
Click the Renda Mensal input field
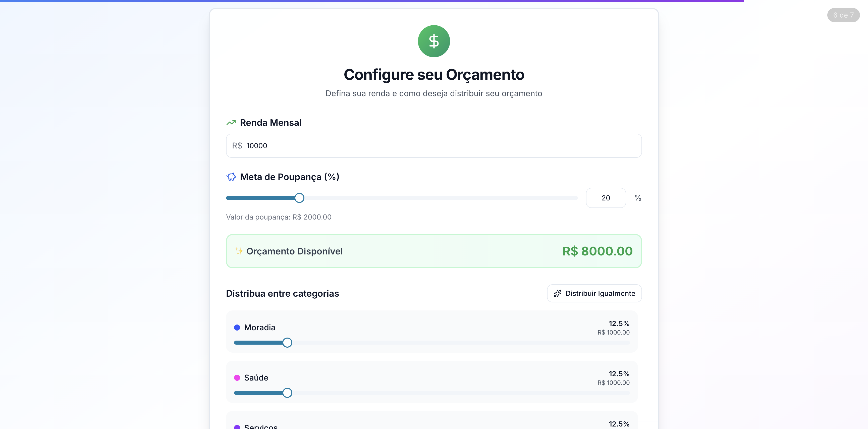click(434, 146)
